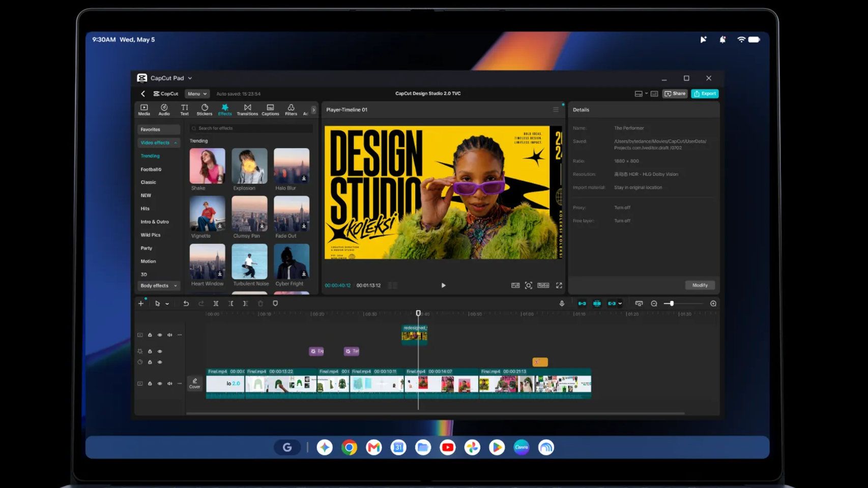Image resolution: width=868 pixels, height=488 pixels.
Task: Click the Export button
Action: 705,94
